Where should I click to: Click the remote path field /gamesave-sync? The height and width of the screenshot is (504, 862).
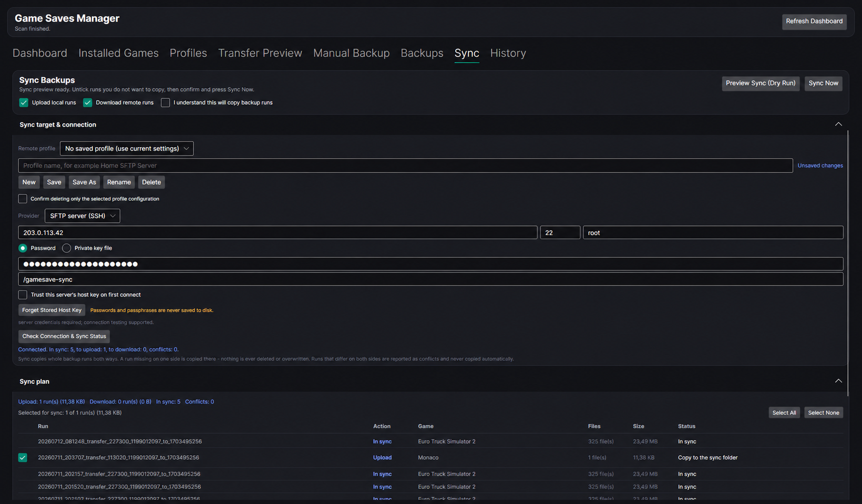(x=430, y=279)
